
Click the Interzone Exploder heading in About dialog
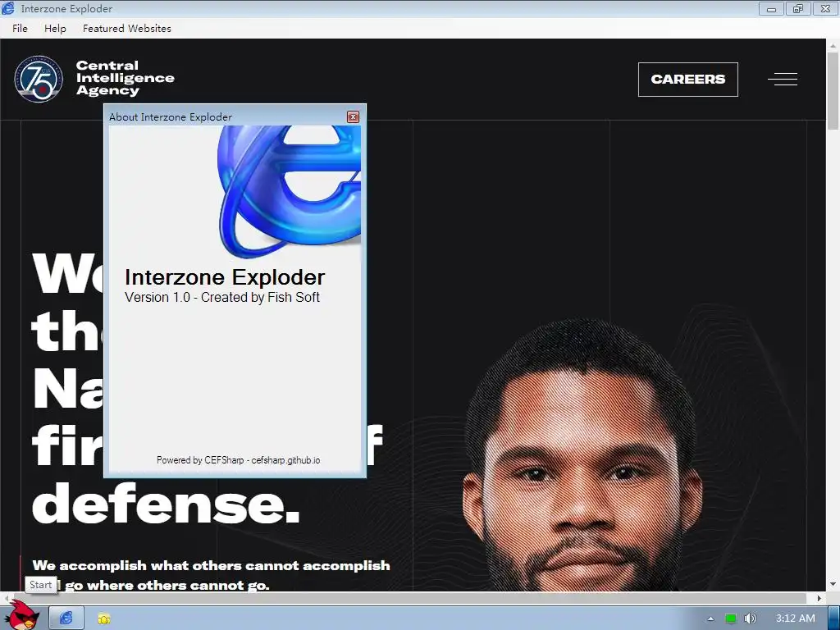225,277
